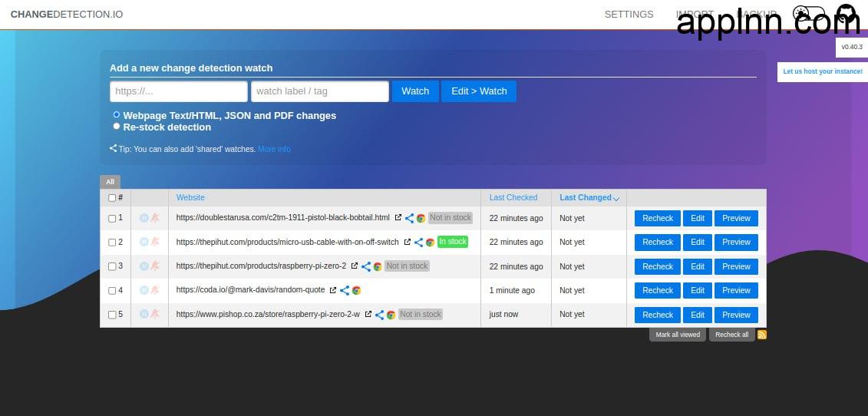Select checkbox for watch number 5
The image size is (868, 416).
pyautogui.click(x=112, y=315)
